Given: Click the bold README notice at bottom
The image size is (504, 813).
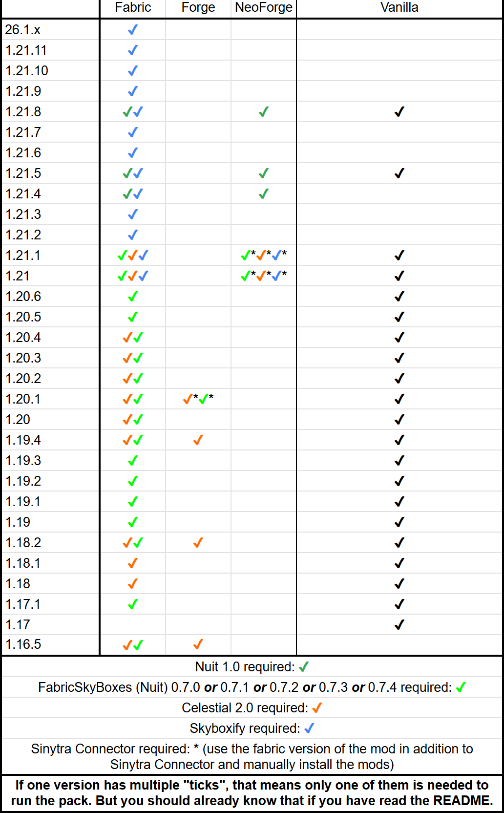Looking at the screenshot, I should [x=252, y=793].
